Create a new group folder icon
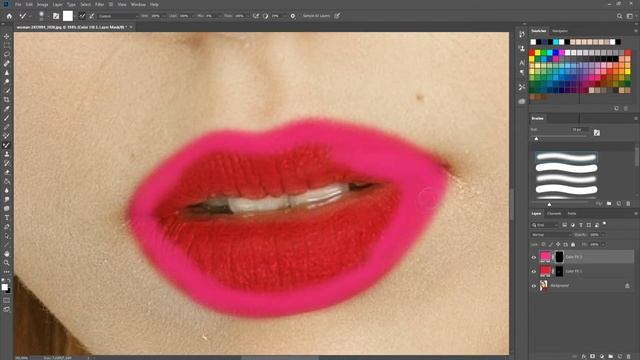 pos(611,356)
